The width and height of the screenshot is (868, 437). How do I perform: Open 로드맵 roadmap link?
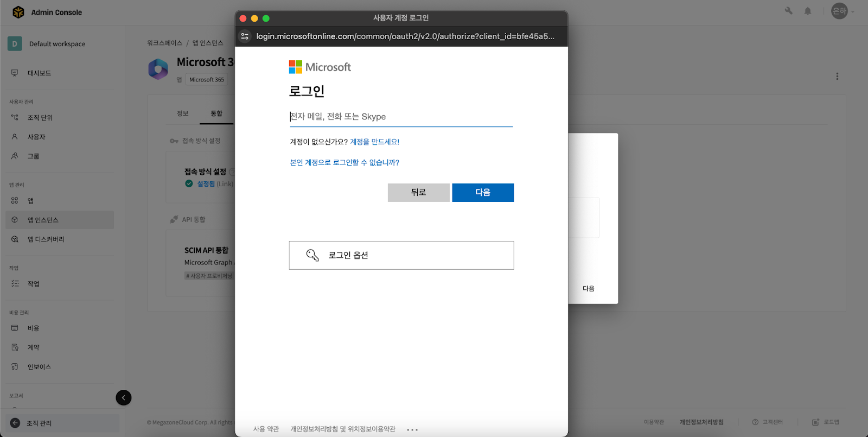click(x=826, y=422)
